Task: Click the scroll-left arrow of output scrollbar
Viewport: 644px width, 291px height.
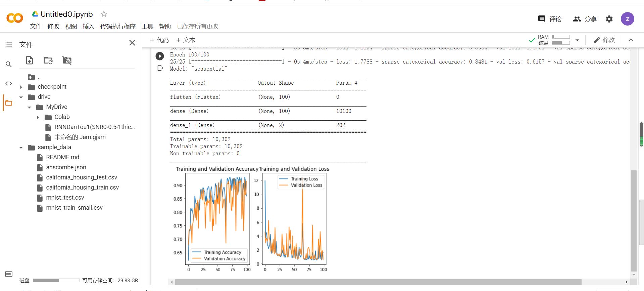Action: pyautogui.click(x=172, y=282)
